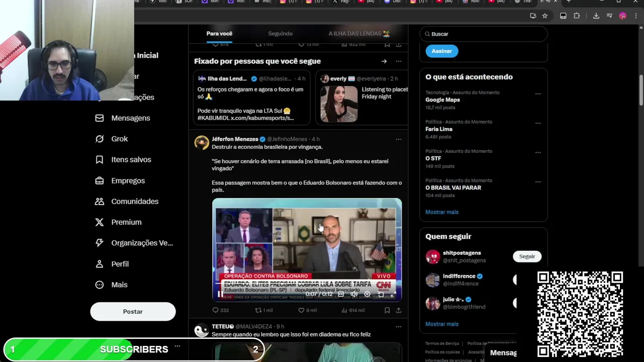Enable picture-in-picture on the video
This screenshot has width=644, height=362.
click(380, 294)
